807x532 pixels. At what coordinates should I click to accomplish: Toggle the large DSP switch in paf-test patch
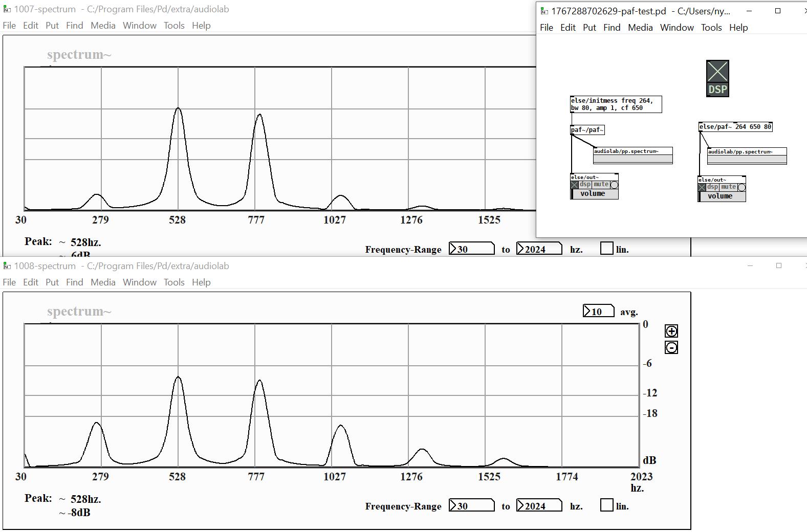tap(717, 78)
